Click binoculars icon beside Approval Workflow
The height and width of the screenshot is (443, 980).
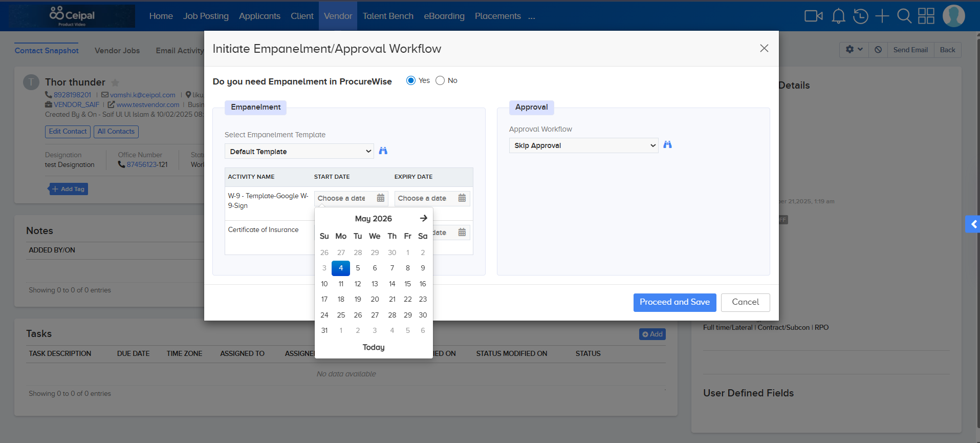(667, 145)
